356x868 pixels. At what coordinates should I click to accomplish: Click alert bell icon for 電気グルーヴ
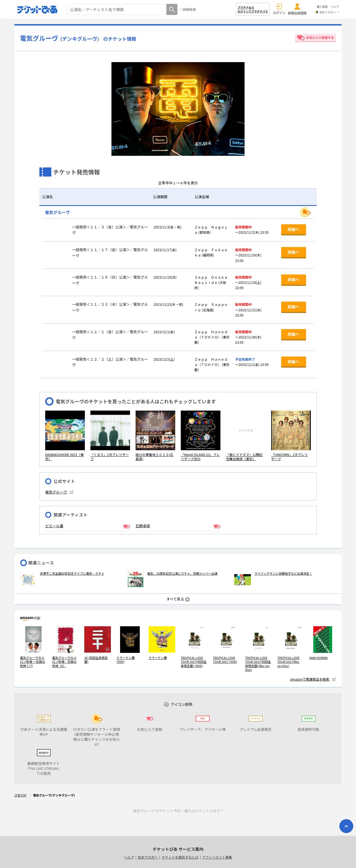pyautogui.click(x=306, y=212)
